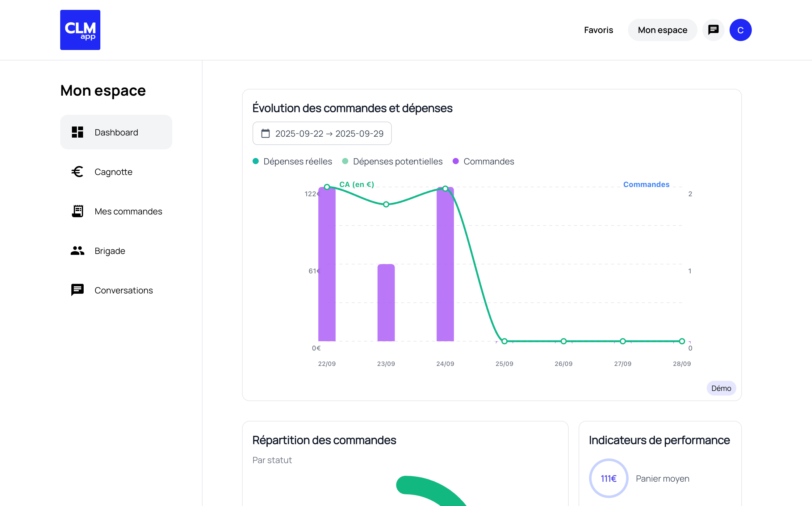Image resolution: width=812 pixels, height=506 pixels.
Task: Open the Favoris menu item
Action: coord(598,30)
